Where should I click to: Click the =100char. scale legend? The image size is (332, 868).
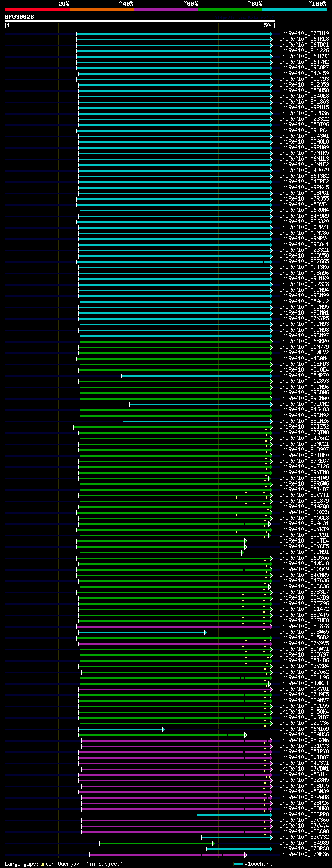tap(254, 864)
